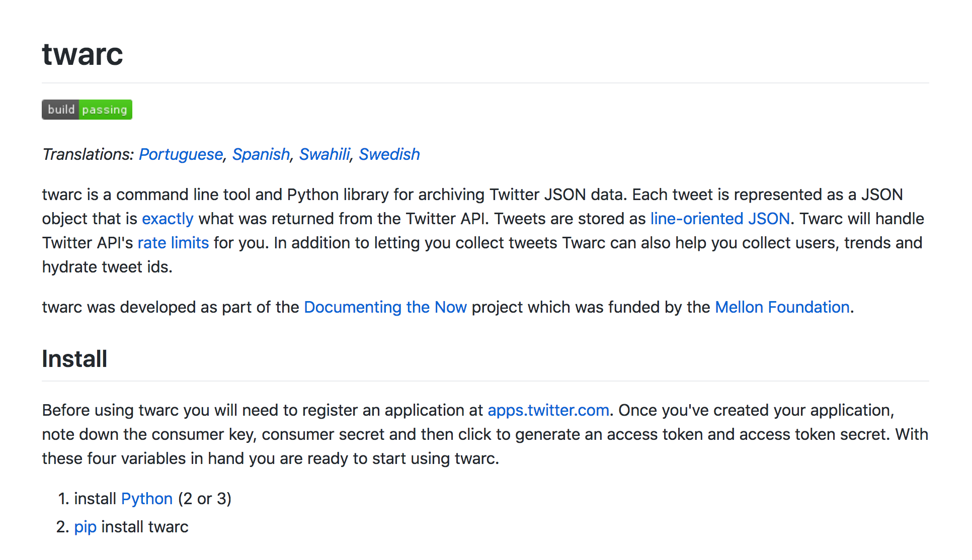The height and width of the screenshot is (560, 972).
Task: Open the Portuguese translation link
Action: 181,154
